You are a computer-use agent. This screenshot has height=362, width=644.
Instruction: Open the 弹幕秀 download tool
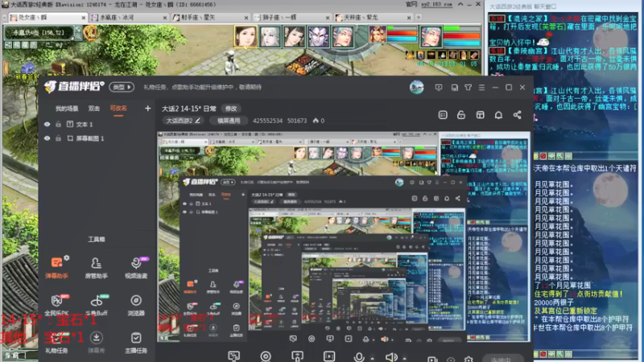pos(96,343)
